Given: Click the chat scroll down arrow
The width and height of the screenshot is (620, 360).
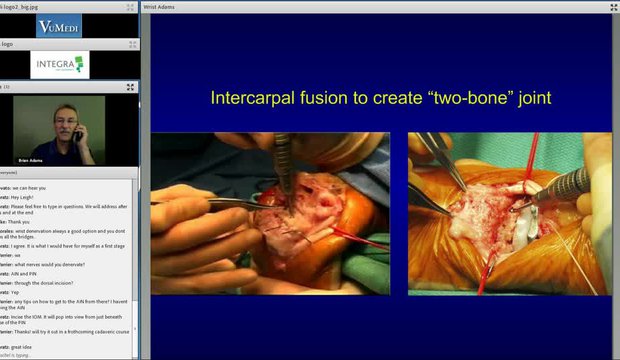Looking at the screenshot, I should click(135, 328).
